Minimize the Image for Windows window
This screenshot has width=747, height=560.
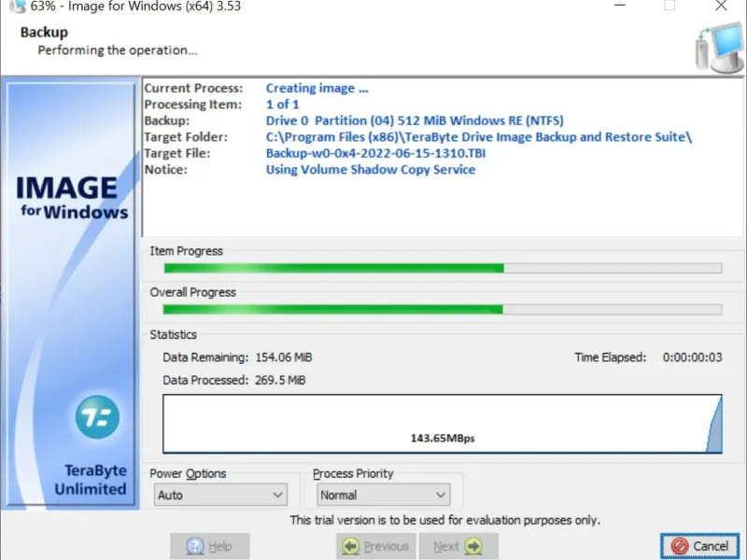coord(620,6)
